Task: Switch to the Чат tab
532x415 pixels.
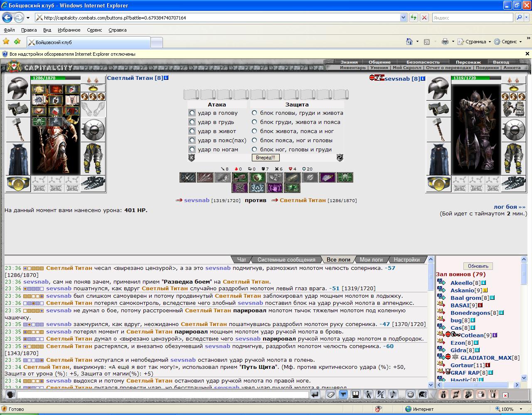Action: click(x=241, y=259)
